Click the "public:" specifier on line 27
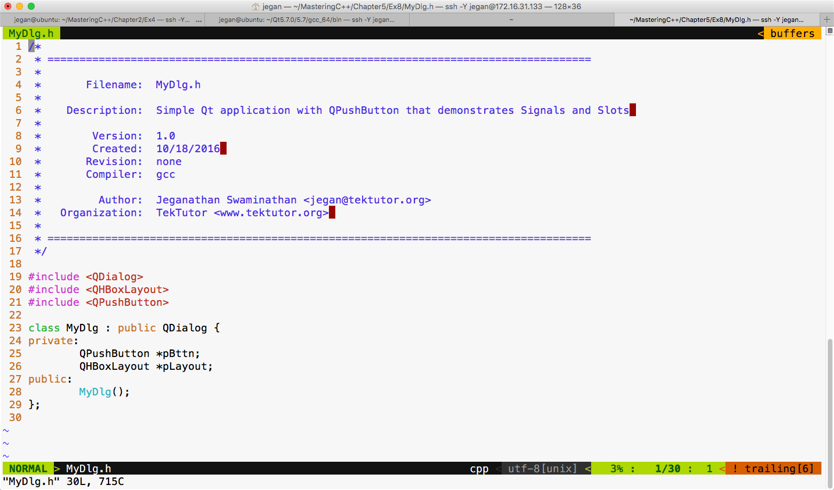Image resolution: width=834 pixels, height=490 pixels. pyautogui.click(x=50, y=379)
